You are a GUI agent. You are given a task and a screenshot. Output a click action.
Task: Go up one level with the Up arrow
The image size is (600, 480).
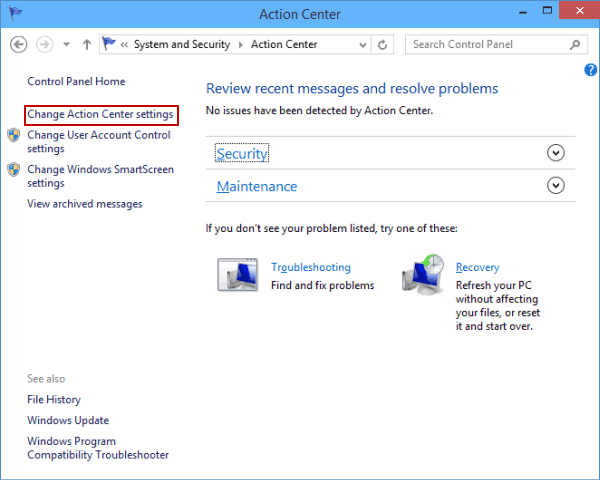click(87, 44)
